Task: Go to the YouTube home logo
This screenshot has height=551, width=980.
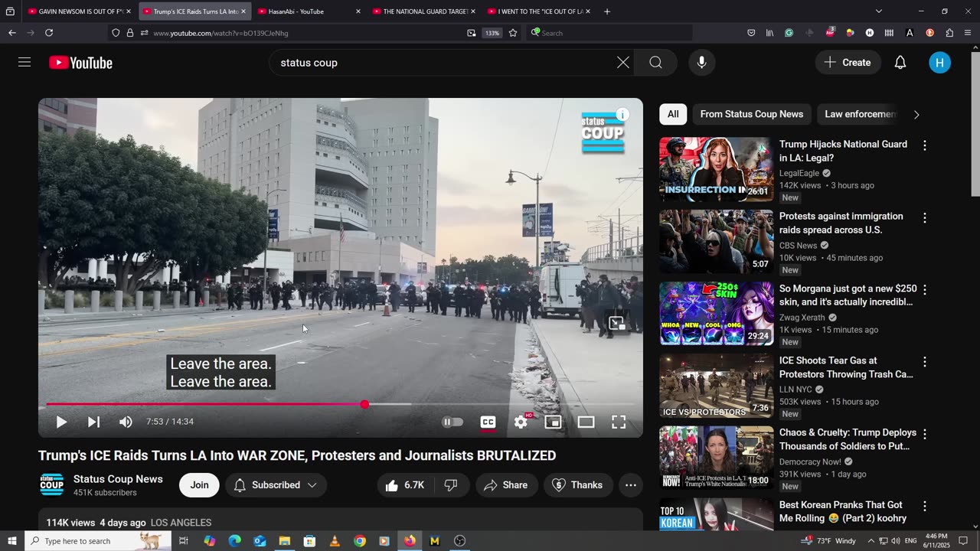Action: click(80, 63)
